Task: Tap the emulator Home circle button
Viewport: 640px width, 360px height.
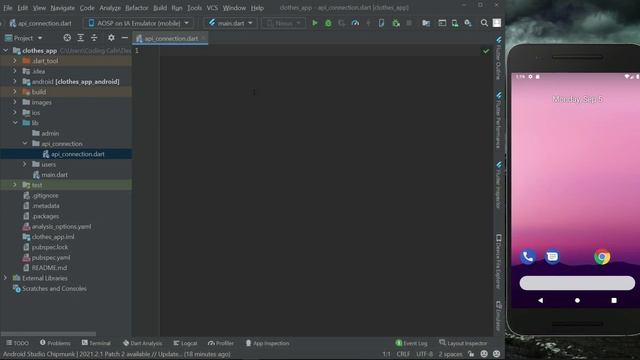Action: (577, 300)
